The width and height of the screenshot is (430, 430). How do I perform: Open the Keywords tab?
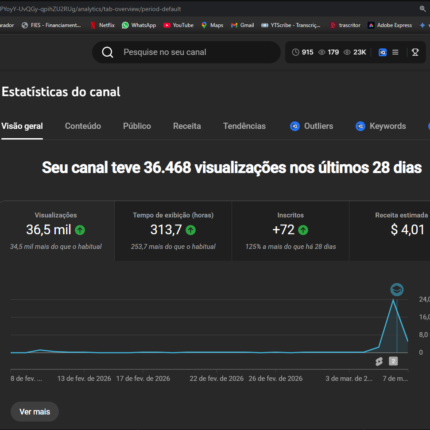pos(381,126)
